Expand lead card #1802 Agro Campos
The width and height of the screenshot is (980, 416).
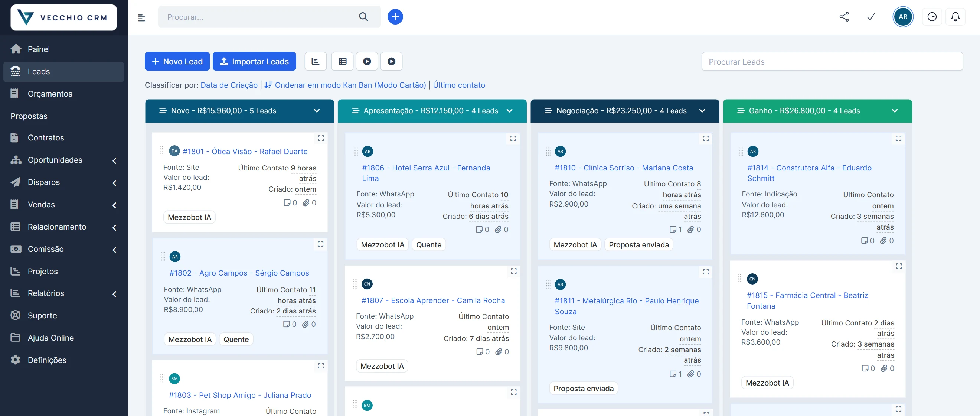coord(321,244)
